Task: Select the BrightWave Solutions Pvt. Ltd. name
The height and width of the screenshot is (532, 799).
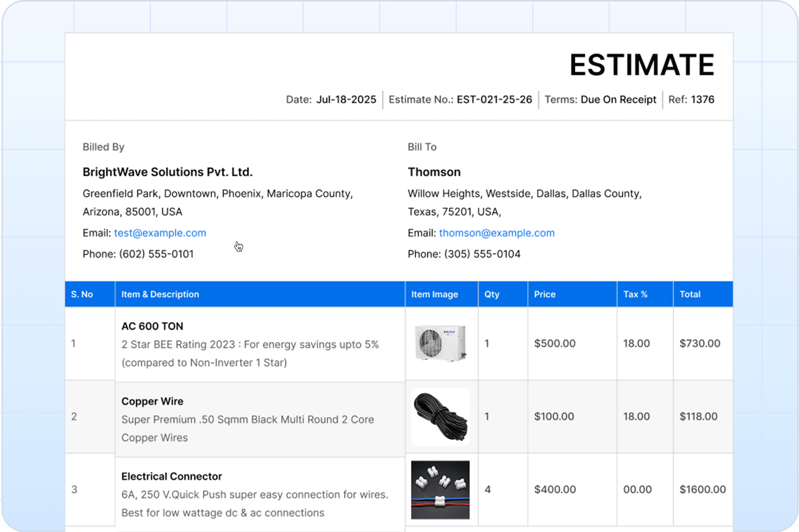Action: pos(168,172)
